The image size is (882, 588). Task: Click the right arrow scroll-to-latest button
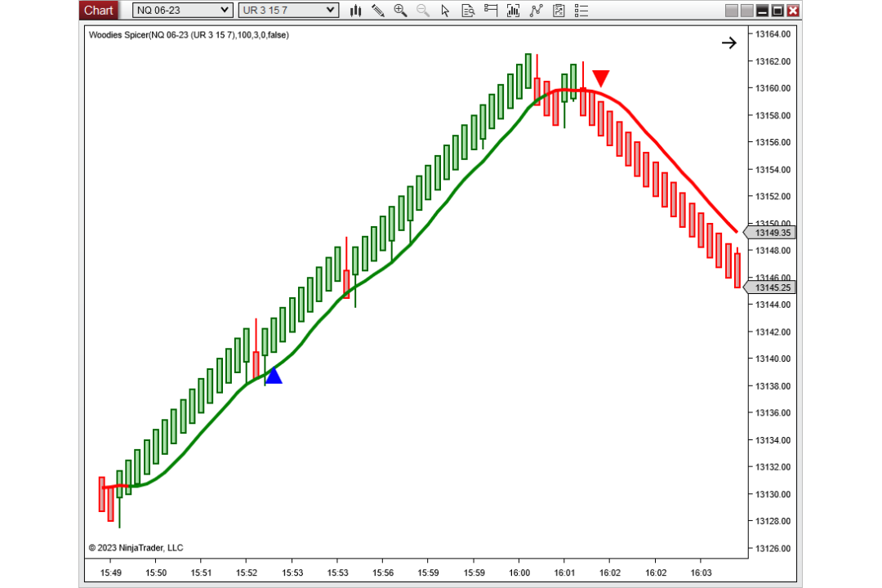[x=729, y=42]
